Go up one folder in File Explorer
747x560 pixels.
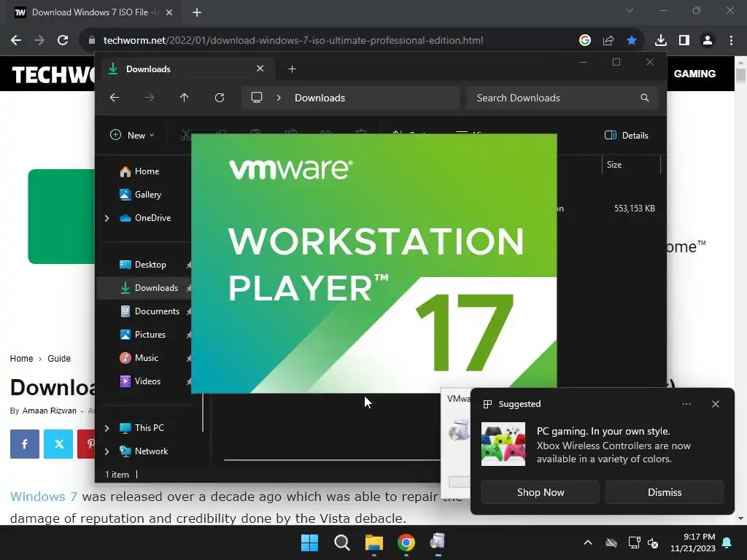[x=185, y=98]
